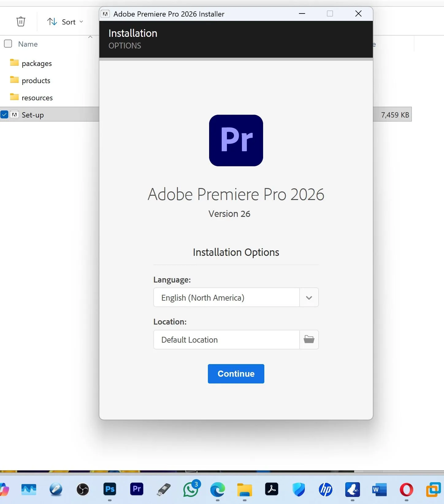Click the orange and blue squares taskbar icon
This screenshot has height=504, width=444.
434,489
